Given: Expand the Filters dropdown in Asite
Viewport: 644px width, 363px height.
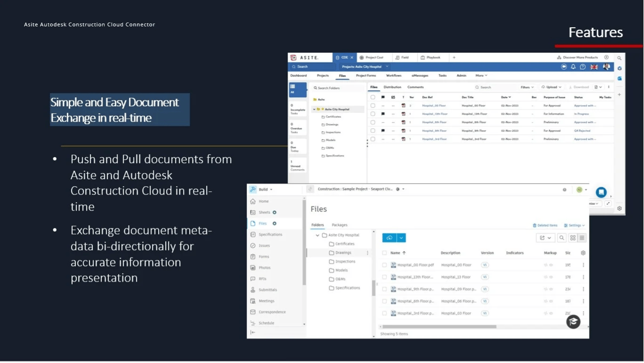Looking at the screenshot, I should 527,87.
